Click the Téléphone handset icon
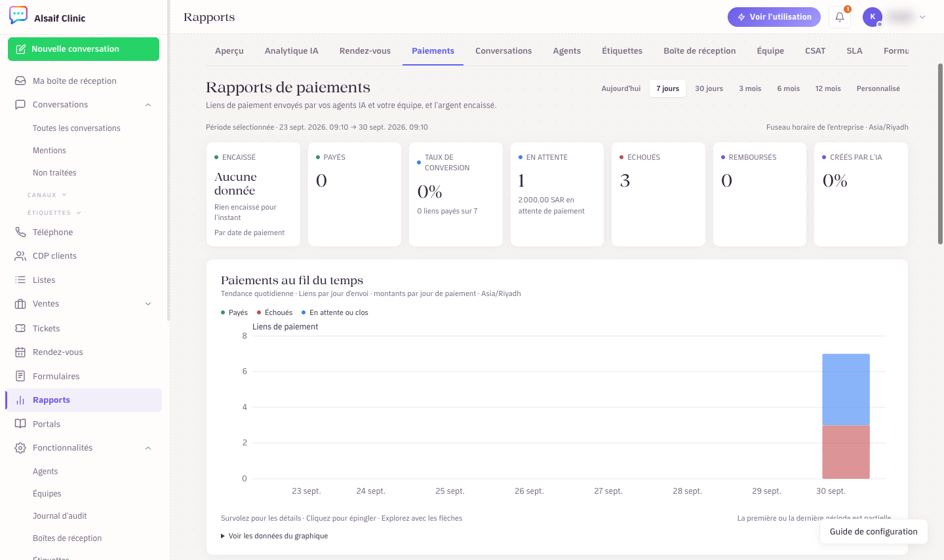 click(20, 232)
